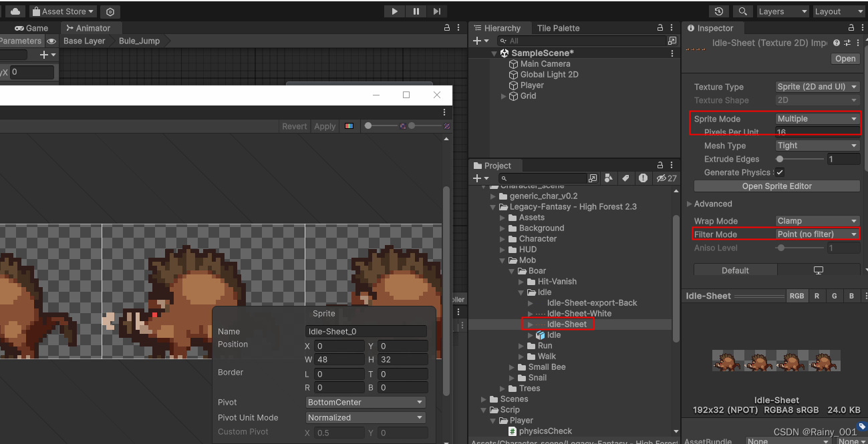Open the undo history icon

(x=719, y=11)
